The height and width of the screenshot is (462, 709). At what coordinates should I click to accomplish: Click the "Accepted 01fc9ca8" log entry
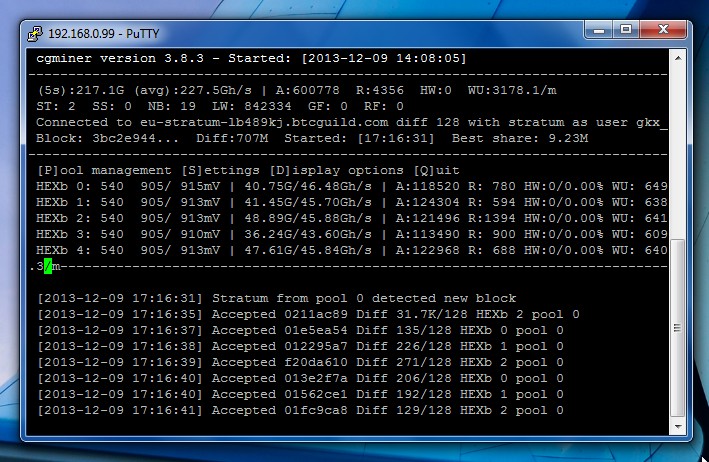(279, 410)
